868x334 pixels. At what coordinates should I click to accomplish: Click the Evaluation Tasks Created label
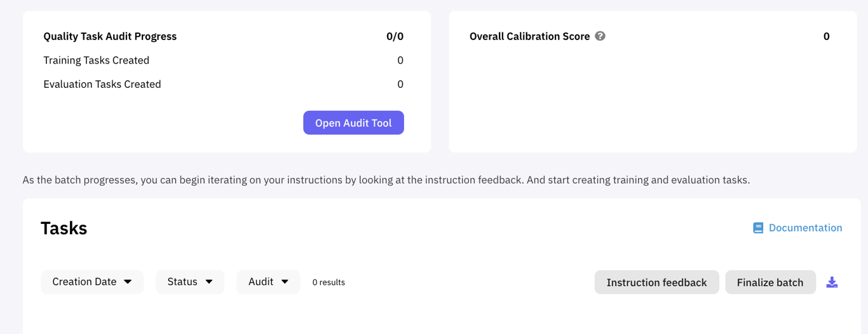pos(102,84)
